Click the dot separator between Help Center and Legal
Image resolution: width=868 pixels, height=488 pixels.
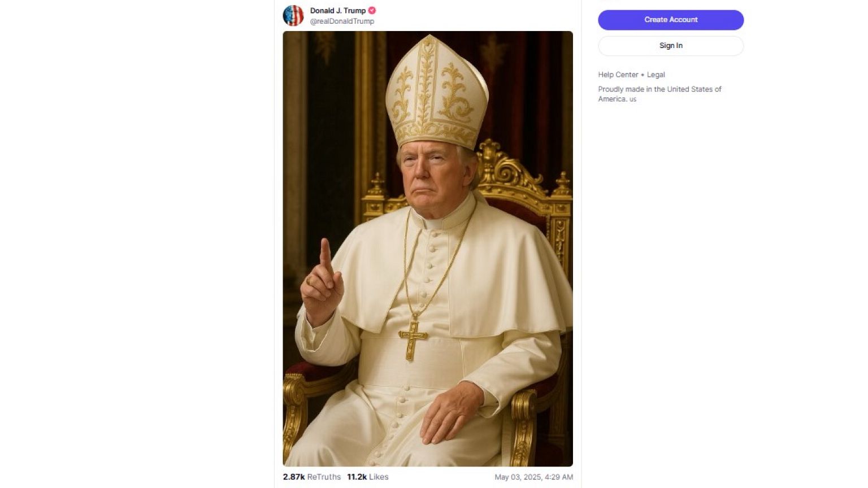click(x=643, y=74)
